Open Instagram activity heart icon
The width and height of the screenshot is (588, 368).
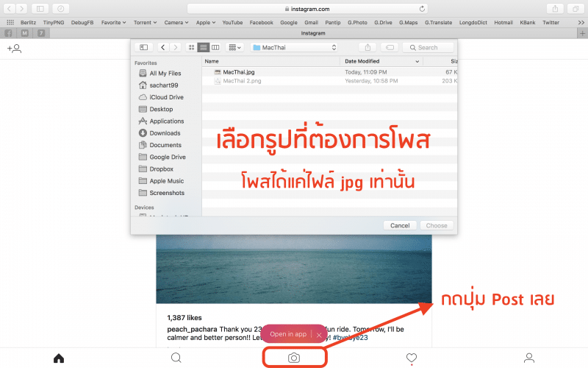point(412,358)
